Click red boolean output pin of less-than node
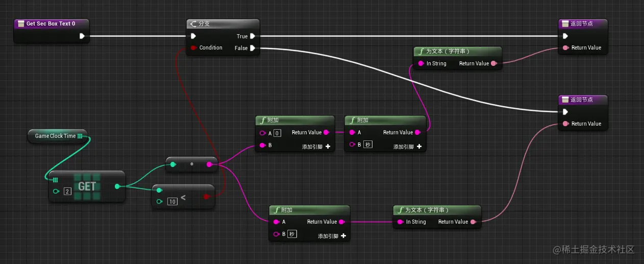The width and height of the screenshot is (644, 264). click(x=206, y=197)
